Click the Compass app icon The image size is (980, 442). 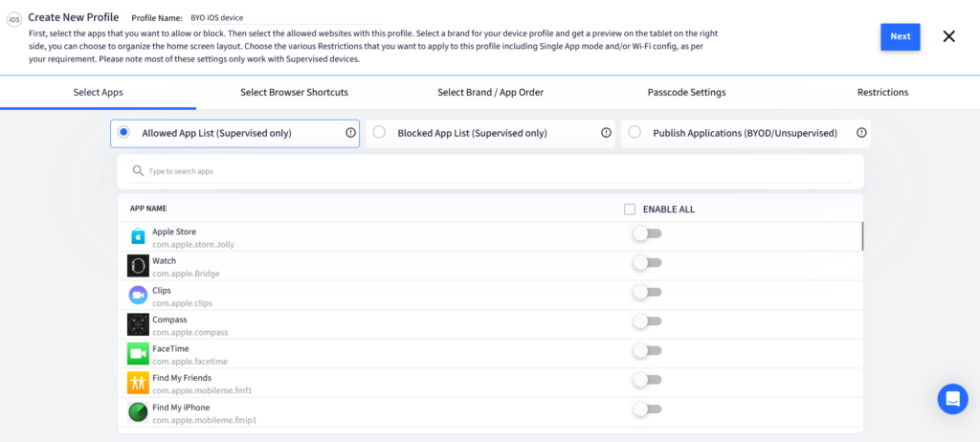[138, 324]
